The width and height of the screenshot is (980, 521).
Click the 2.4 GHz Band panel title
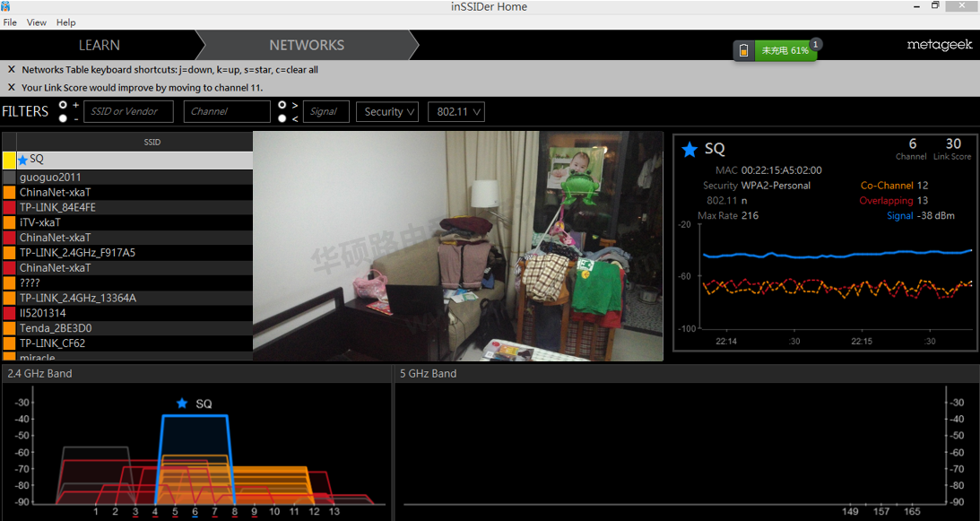pyautogui.click(x=39, y=373)
